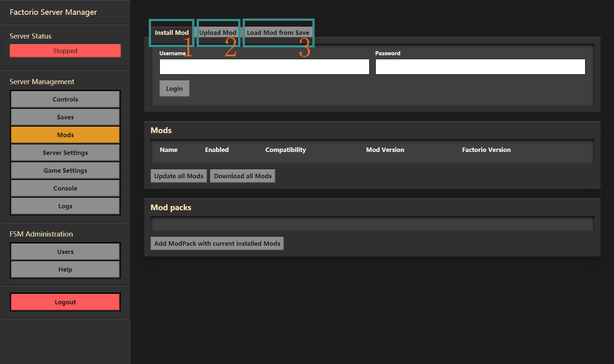Add ModPack with current installed Mods
This screenshot has height=364, width=614.
point(217,244)
